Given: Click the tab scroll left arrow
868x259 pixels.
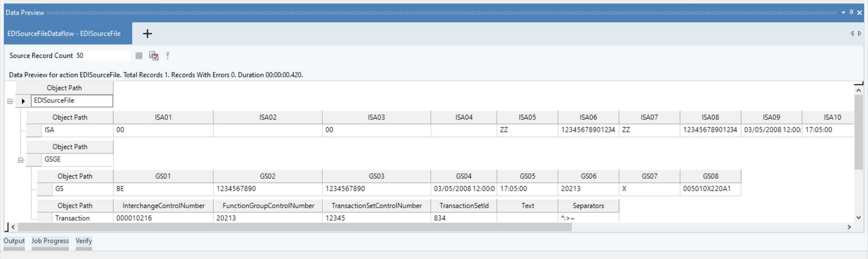Looking at the screenshot, I should (x=852, y=34).
